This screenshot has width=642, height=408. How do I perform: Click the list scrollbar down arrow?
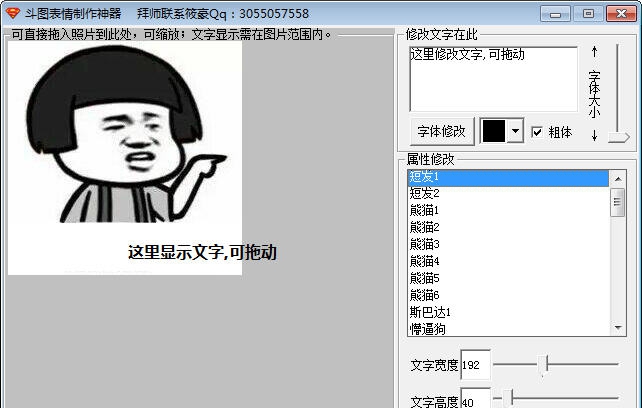[x=618, y=328]
